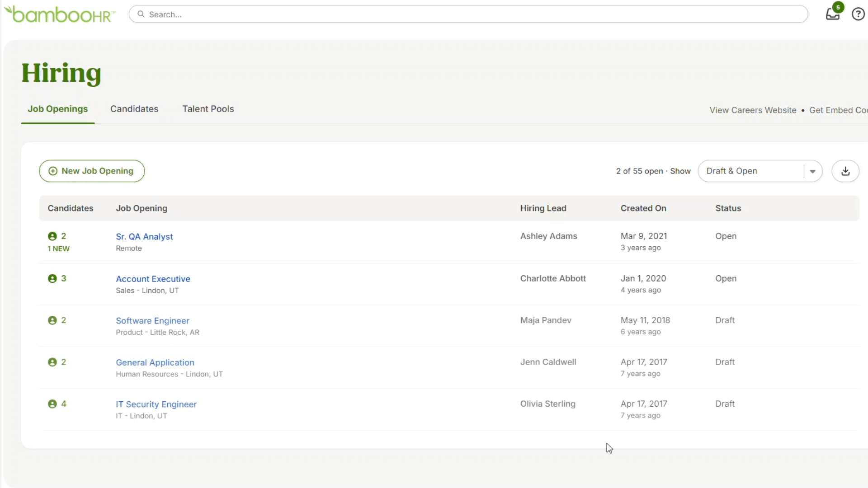This screenshot has width=868, height=488.
Task: Download job openings via export icon
Action: 845,171
